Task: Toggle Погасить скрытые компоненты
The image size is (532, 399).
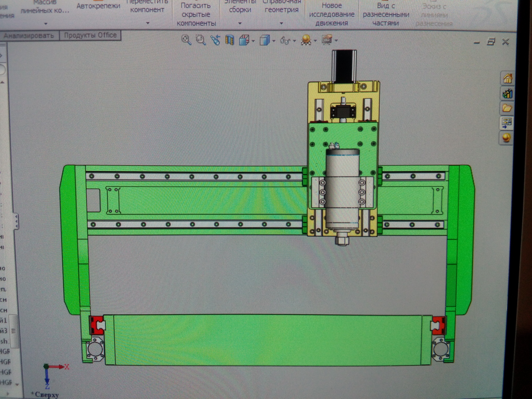Action: click(196, 14)
